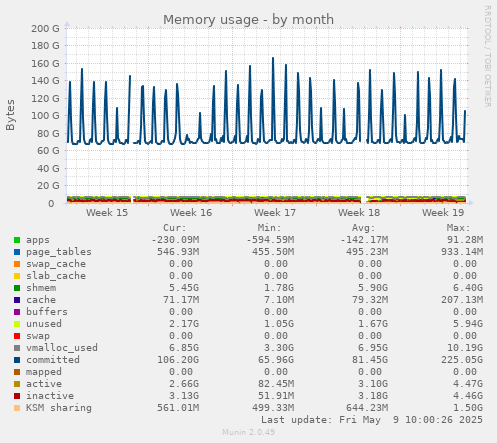The height and width of the screenshot is (443, 497).
Task: Click the '200 G' y-axis tick label
Action: [45, 29]
